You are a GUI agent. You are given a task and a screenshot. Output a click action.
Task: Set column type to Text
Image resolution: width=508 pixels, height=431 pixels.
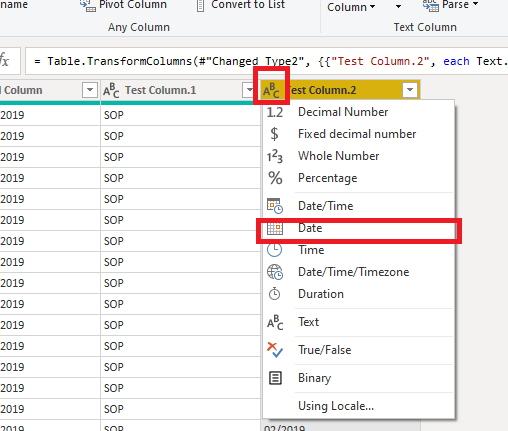click(x=359, y=322)
